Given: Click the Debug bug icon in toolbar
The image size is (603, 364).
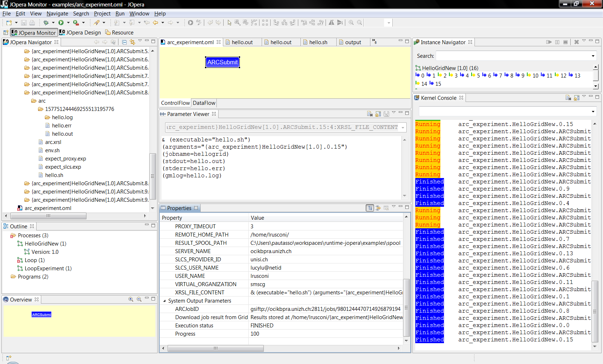Looking at the screenshot, I should tap(46, 23).
